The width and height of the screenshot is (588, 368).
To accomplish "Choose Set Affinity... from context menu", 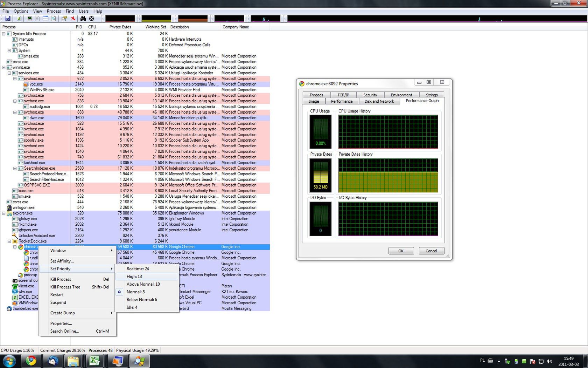I will coord(77,261).
